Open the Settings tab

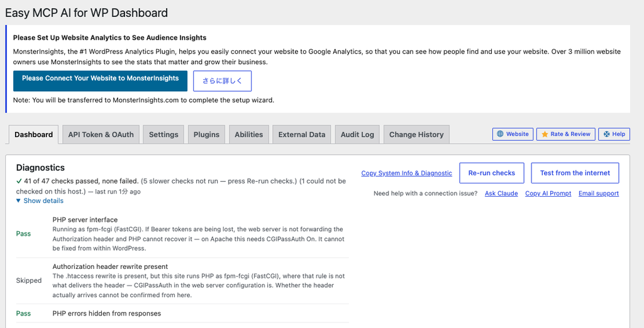(164, 134)
